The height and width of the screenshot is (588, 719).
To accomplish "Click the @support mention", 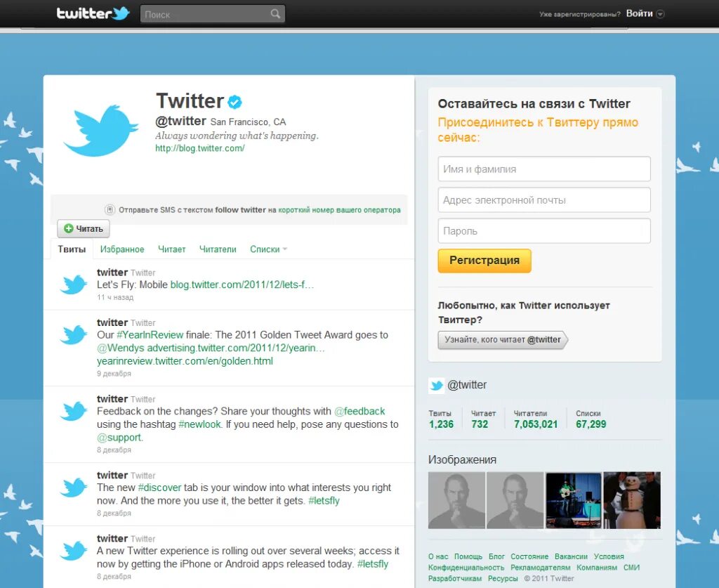I will pyautogui.click(x=119, y=437).
